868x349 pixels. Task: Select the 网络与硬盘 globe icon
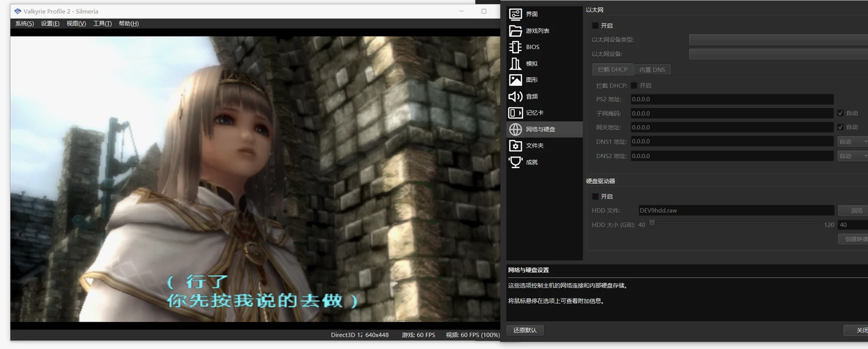pos(515,129)
